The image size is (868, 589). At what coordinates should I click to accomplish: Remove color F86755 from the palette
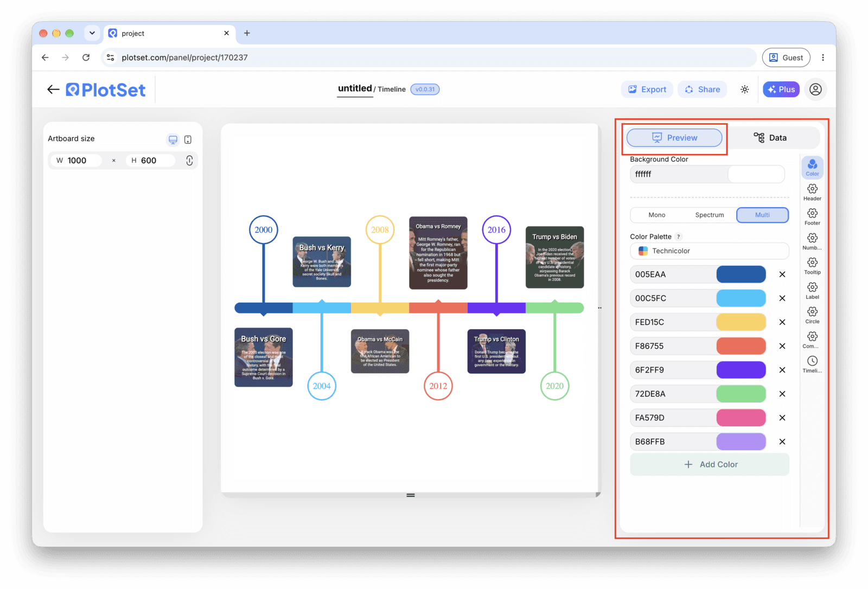coord(782,346)
